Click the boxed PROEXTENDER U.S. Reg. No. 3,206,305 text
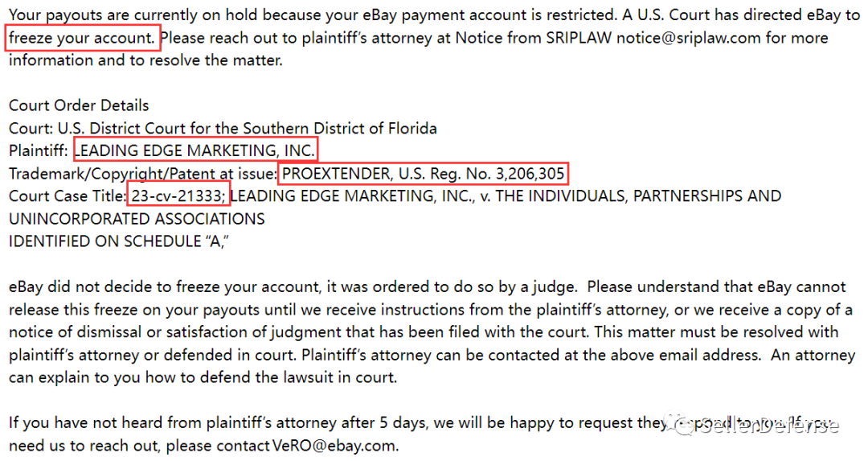868x461 pixels. click(x=424, y=174)
